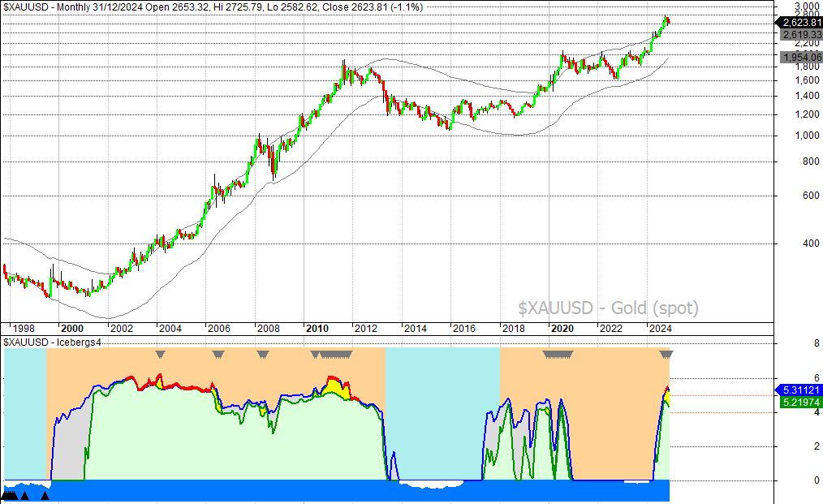Select the 1,954.06 lower band price label
Screen dimensions: 823x504
tap(799, 57)
